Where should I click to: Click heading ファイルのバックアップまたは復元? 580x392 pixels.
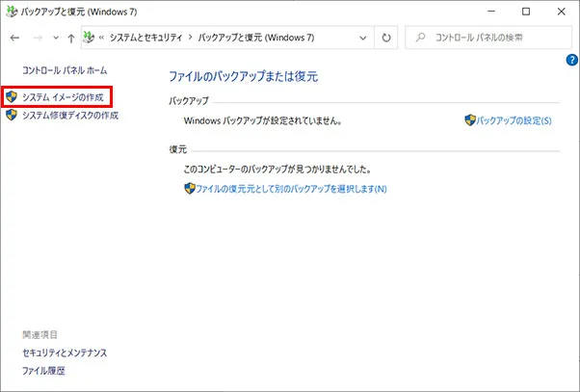pos(244,76)
